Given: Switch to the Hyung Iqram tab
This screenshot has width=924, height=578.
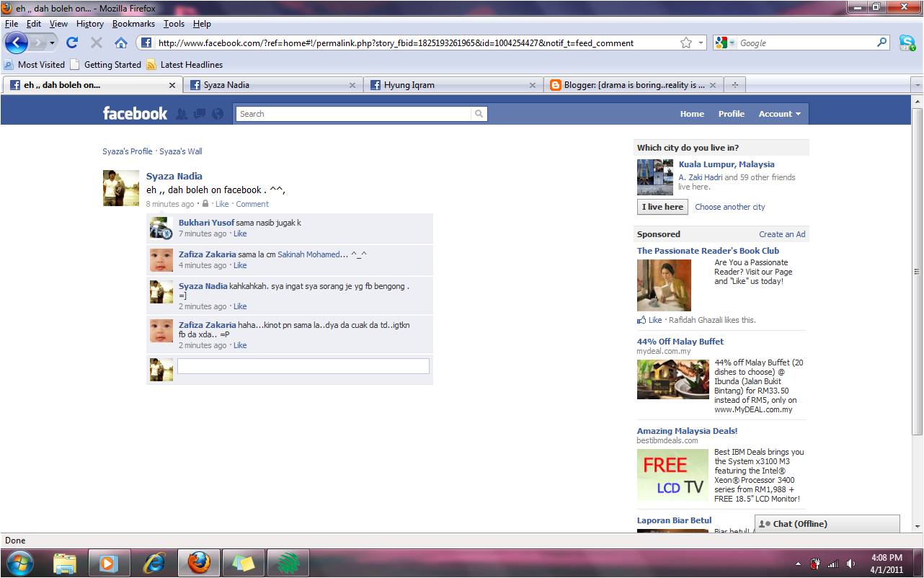Looking at the screenshot, I should [x=453, y=85].
